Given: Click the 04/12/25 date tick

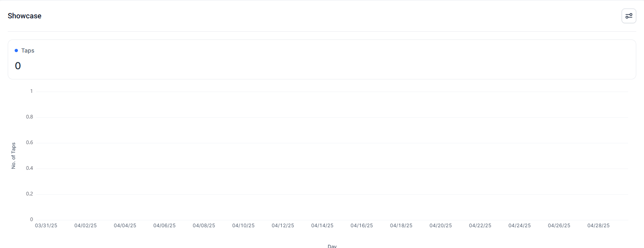Looking at the screenshot, I should [283, 226].
